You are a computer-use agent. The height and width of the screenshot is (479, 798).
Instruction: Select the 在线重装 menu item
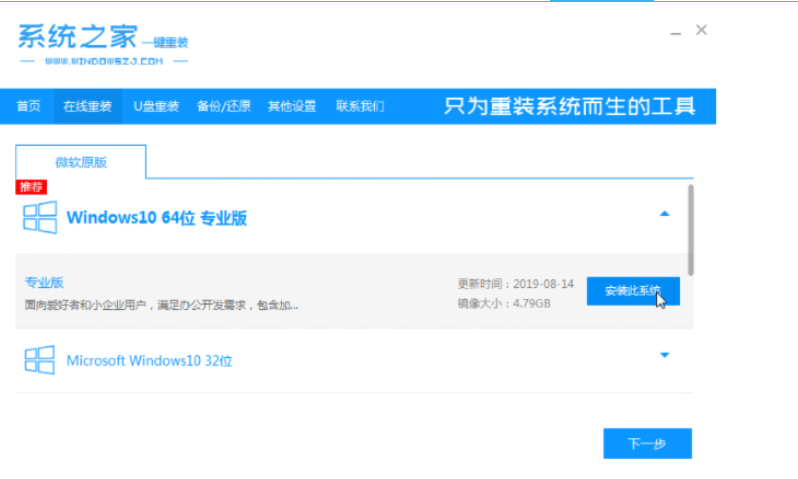pos(88,106)
